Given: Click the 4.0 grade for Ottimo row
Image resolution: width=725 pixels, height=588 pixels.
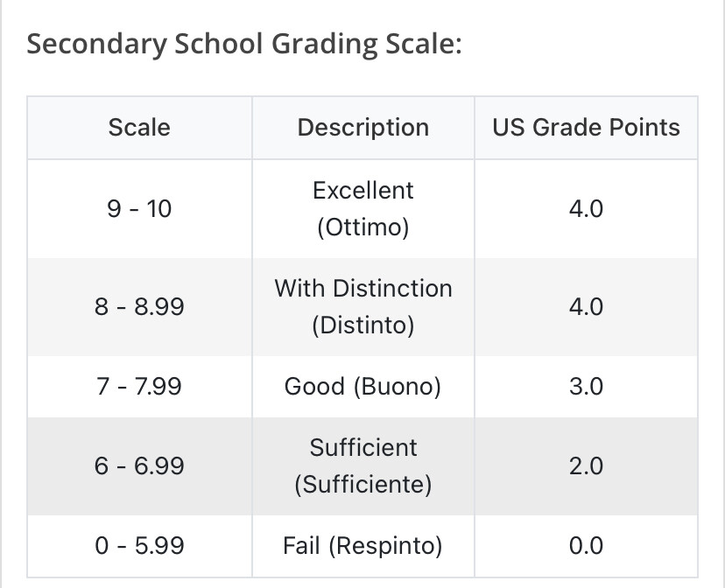Looking at the screenshot, I should [586, 209].
